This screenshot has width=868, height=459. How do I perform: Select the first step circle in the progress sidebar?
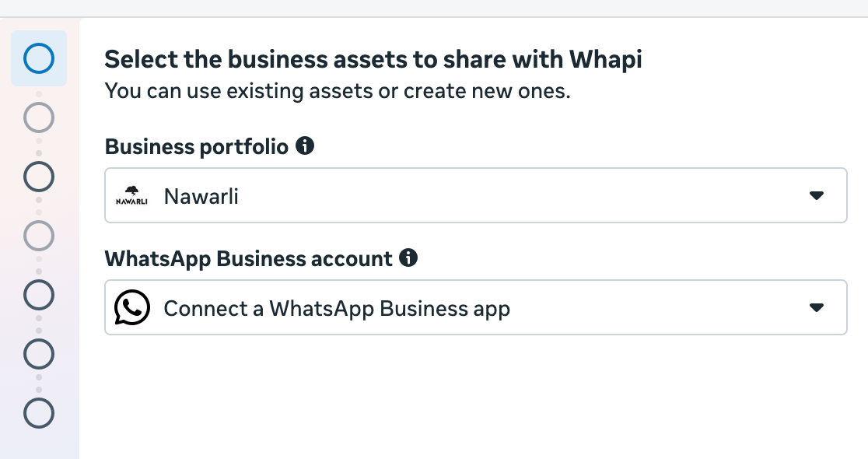tap(38, 58)
